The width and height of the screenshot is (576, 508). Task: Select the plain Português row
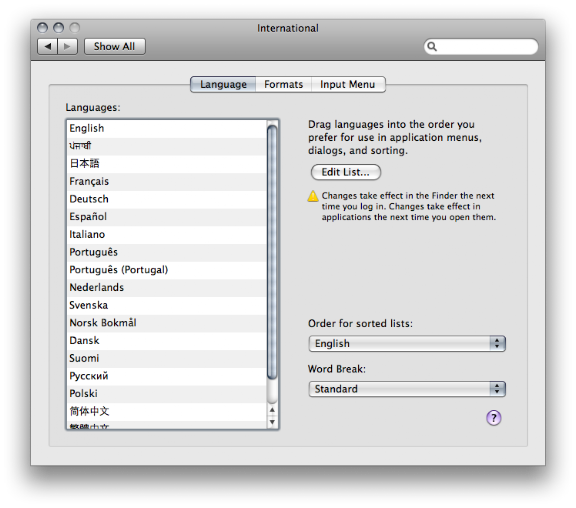pyautogui.click(x=167, y=252)
